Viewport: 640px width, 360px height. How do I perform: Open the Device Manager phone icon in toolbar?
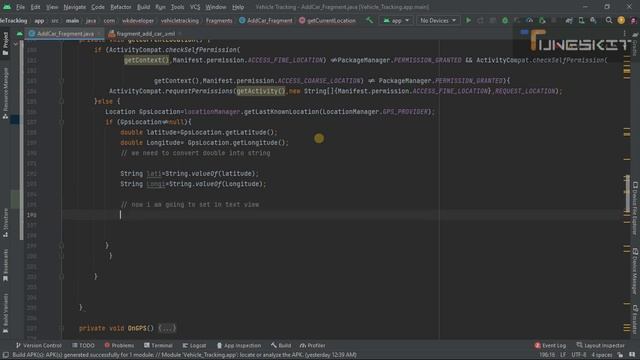click(581, 20)
